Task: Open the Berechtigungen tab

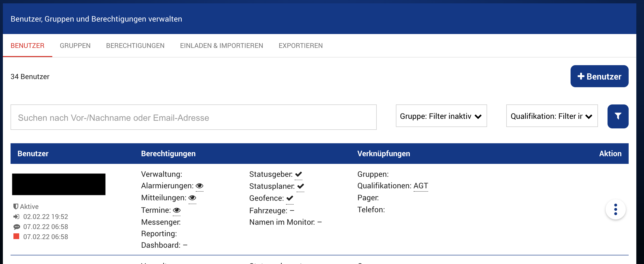Action: pyautogui.click(x=135, y=46)
